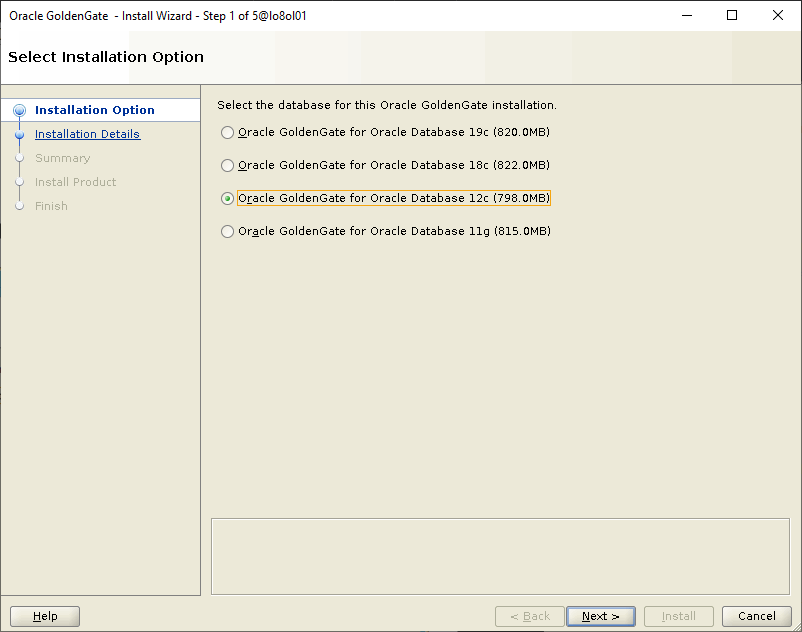Cancel the GoldenGate installation
Viewport: 802px width, 632px height.
tap(756, 616)
